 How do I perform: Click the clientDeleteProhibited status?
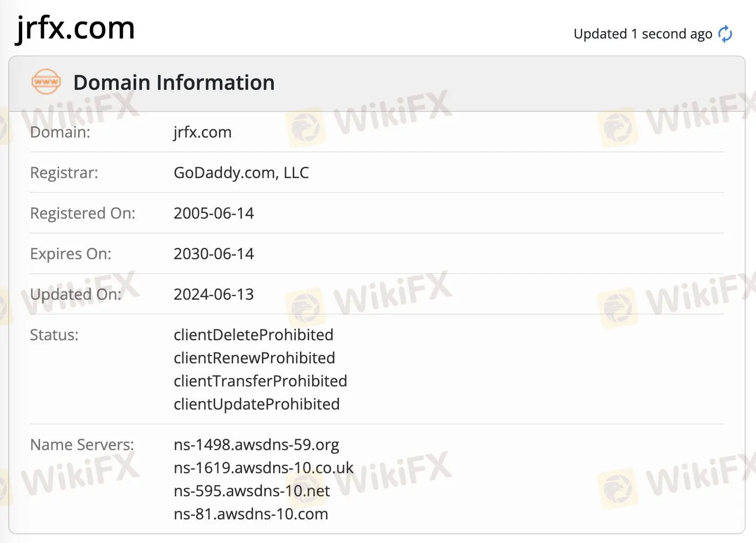click(253, 335)
